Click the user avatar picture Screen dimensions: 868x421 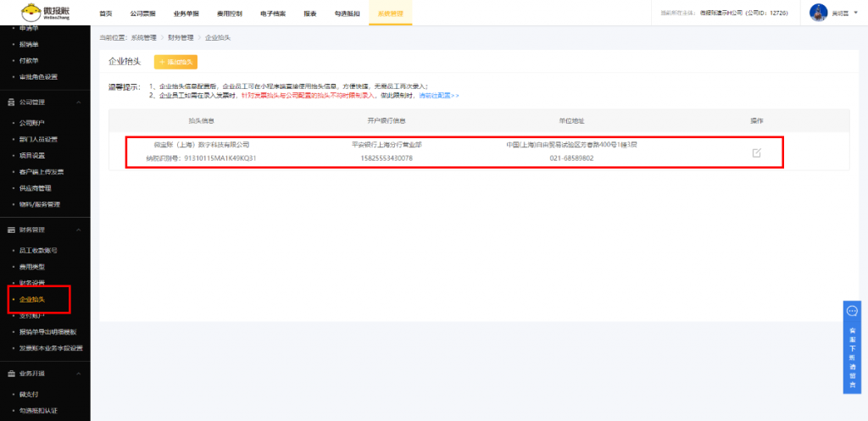pos(818,13)
